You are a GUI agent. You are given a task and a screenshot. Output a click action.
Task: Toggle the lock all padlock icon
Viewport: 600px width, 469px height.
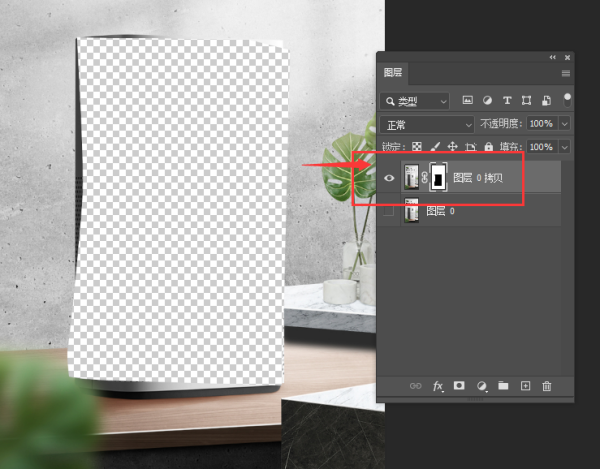point(488,147)
